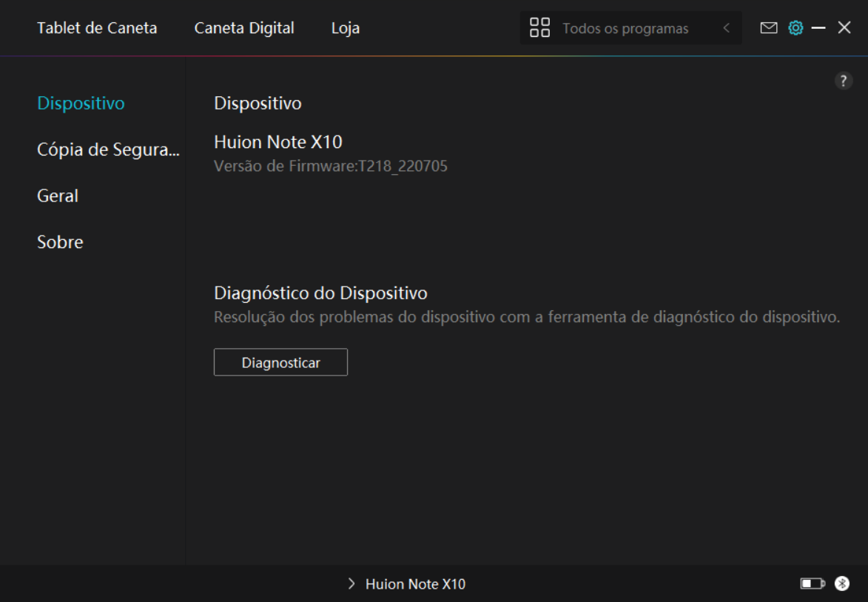868x602 pixels.
Task: Collapse program list with left chevron arrow
Action: [x=726, y=28]
